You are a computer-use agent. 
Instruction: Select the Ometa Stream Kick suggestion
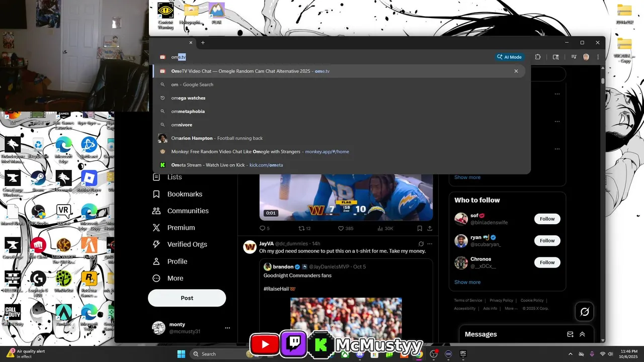[x=339, y=165]
